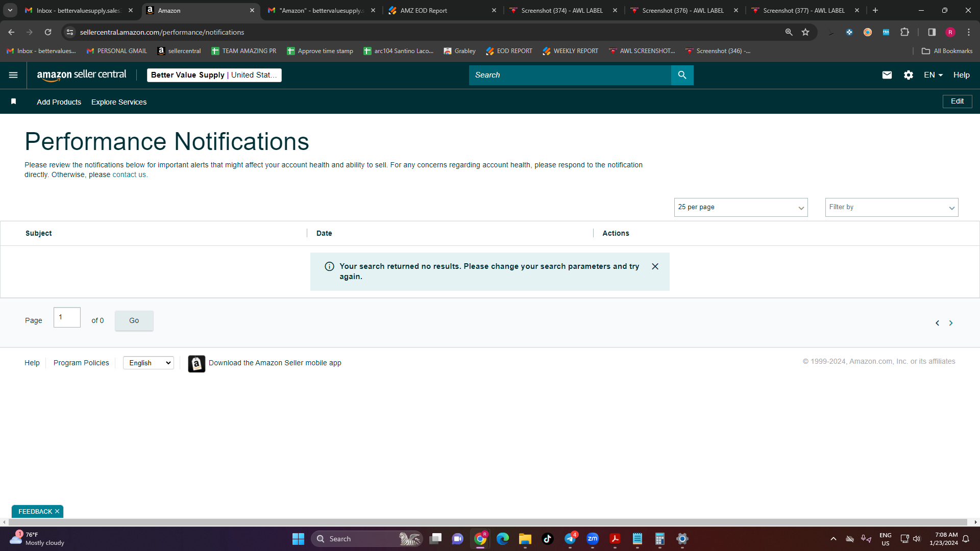
Task: Switch to Inbox bettervaluesupply tab
Action: point(78,10)
